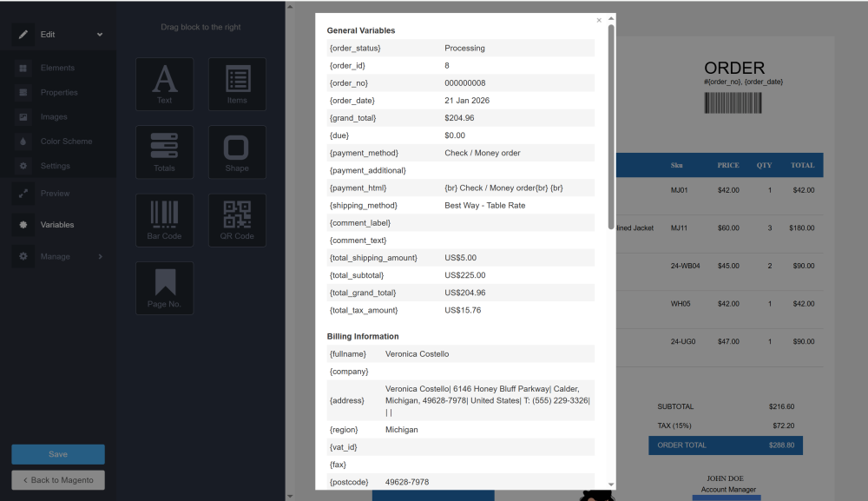
Task: Select the Items block
Action: tap(237, 84)
